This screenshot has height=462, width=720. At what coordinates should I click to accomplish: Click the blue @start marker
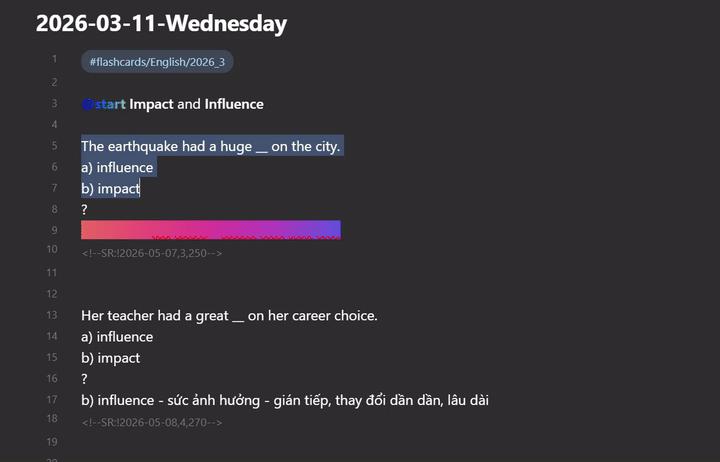pos(103,104)
